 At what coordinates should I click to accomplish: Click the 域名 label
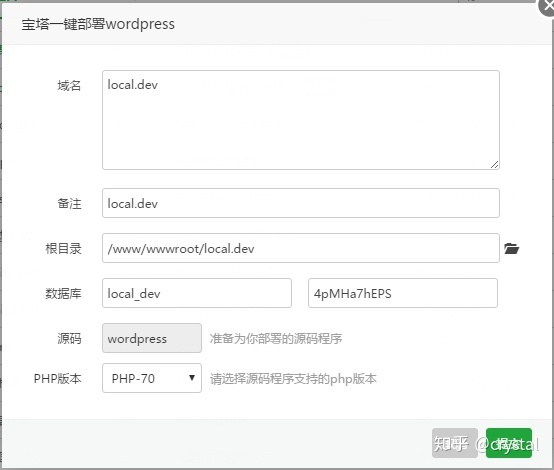click(x=69, y=86)
